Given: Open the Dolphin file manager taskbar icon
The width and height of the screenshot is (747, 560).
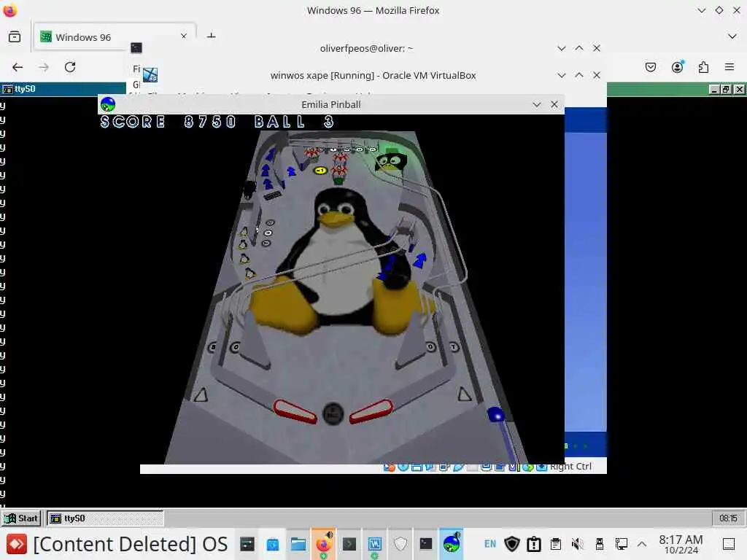Looking at the screenshot, I should coord(298,544).
